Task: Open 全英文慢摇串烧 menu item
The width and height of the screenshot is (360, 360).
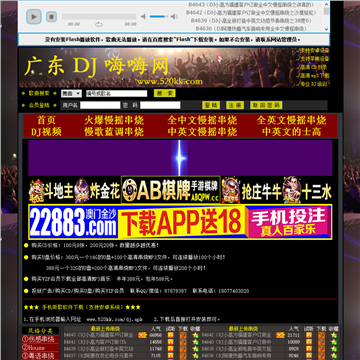Action: (291, 120)
